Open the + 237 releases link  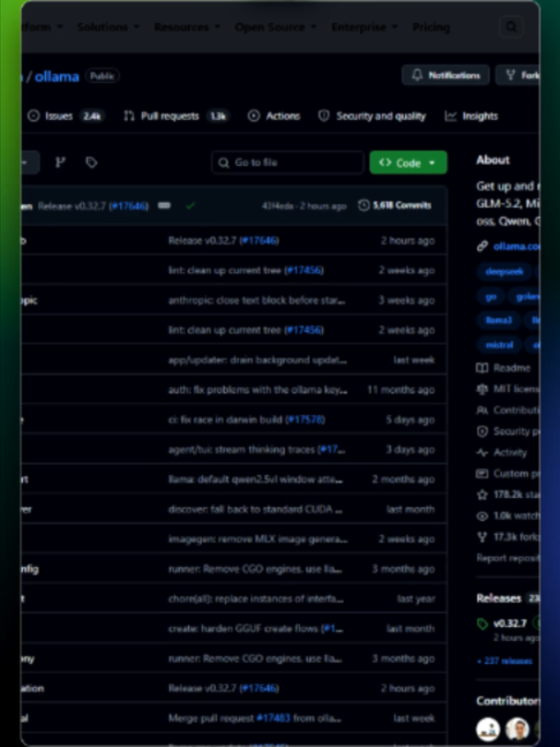[x=505, y=660]
